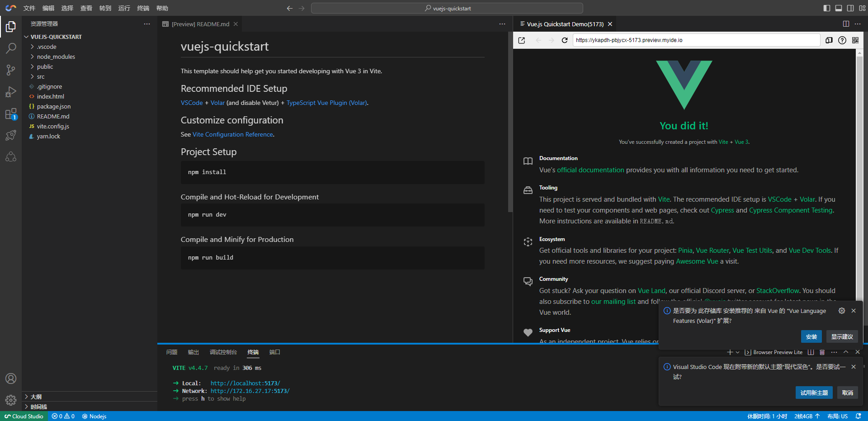This screenshot has width=868, height=421.
Task: Open the Explorer view in activity bar
Action: point(11,27)
